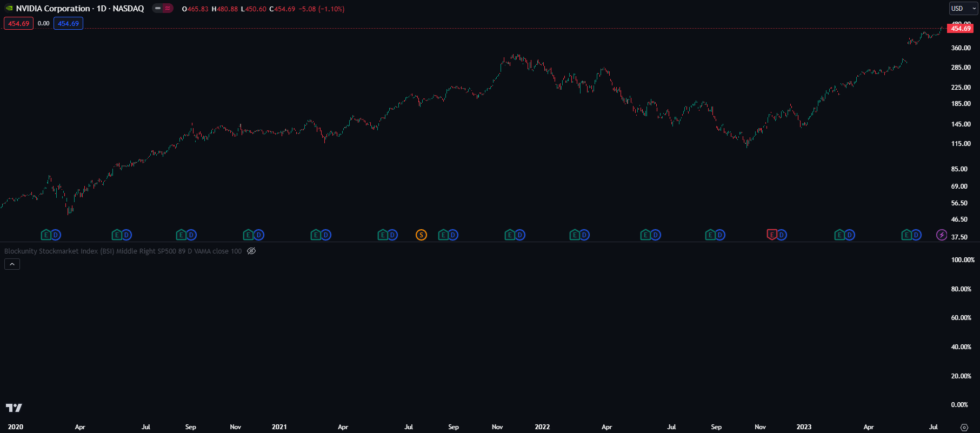This screenshot has width=980, height=433.
Task: Click the open value O465.83
Action: pos(195,9)
